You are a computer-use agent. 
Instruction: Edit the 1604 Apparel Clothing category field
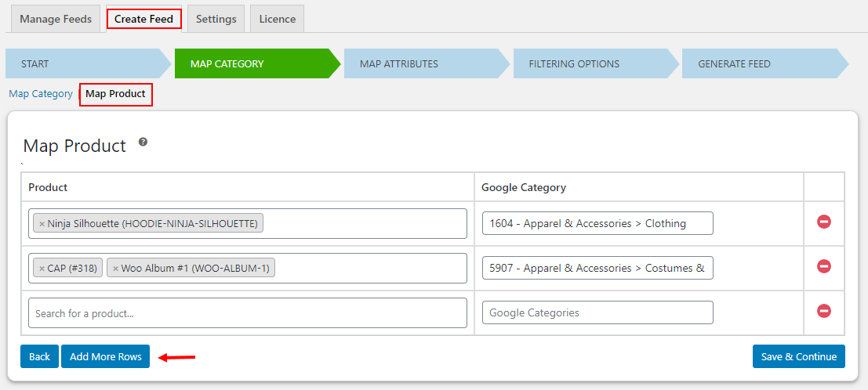tap(597, 223)
